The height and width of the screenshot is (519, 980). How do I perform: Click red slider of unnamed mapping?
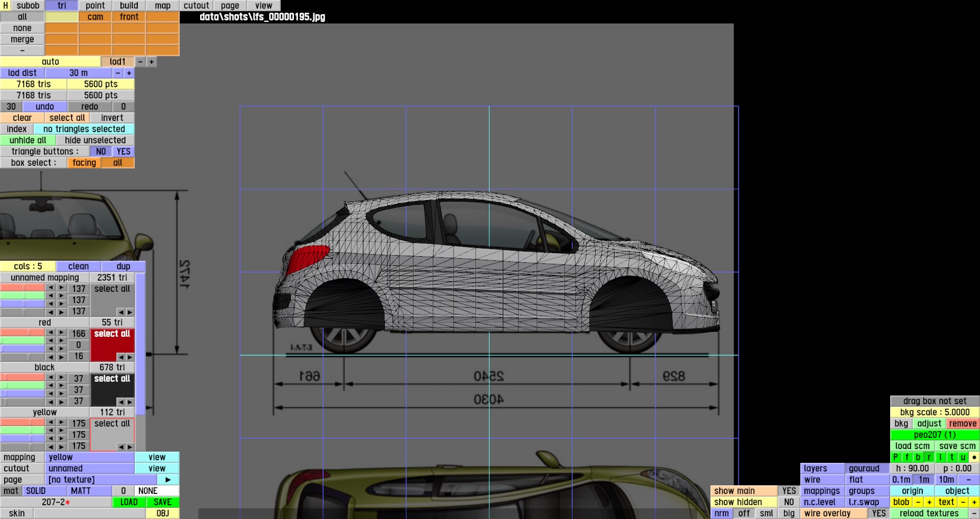coord(22,288)
